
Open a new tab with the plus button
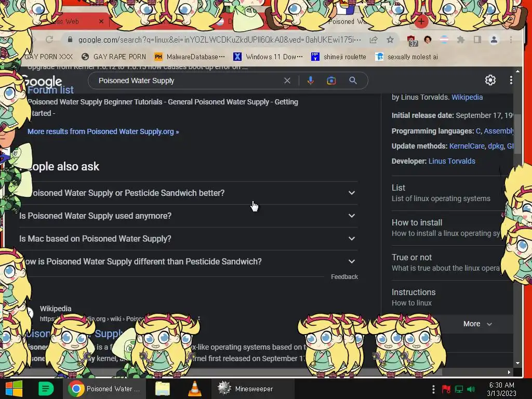421,22
